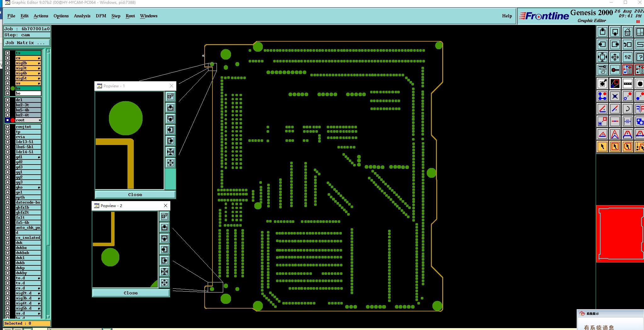Click the red board overview thumbnail
Viewport: 644px width, 330px height.
click(620, 234)
